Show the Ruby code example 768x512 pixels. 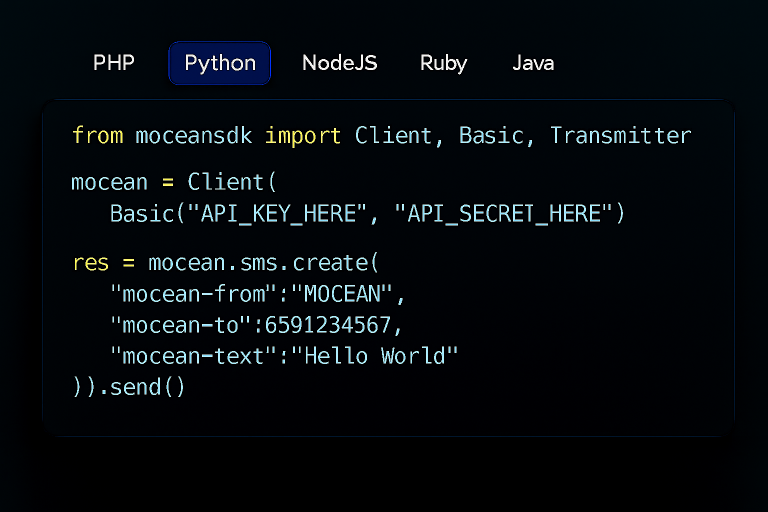[x=443, y=63]
